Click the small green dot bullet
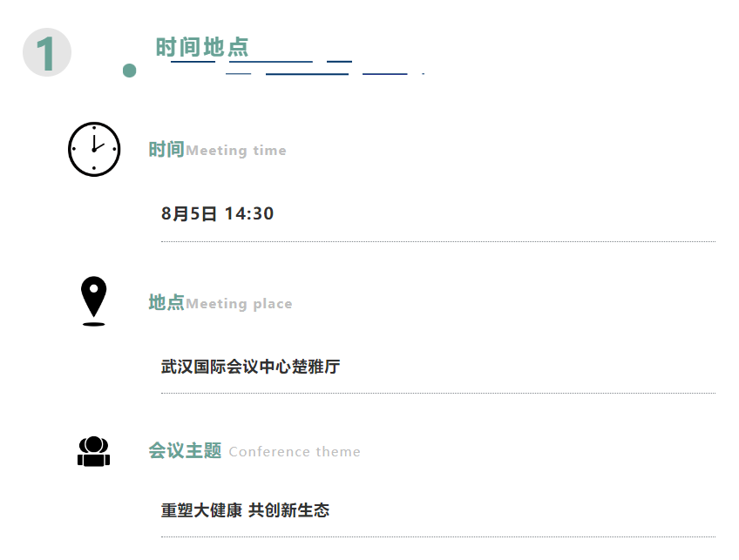 pos(129,71)
